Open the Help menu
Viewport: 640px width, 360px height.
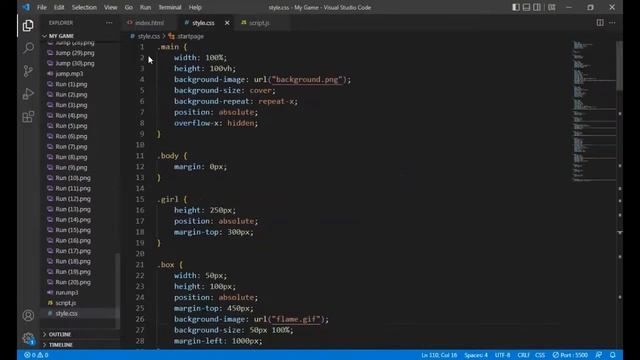(195, 7)
